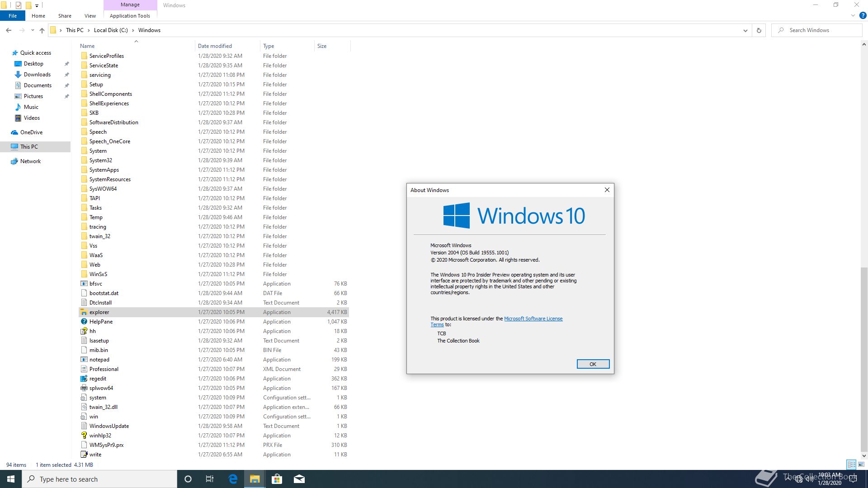Select the notepad application icon
868x488 pixels.
coord(84,360)
